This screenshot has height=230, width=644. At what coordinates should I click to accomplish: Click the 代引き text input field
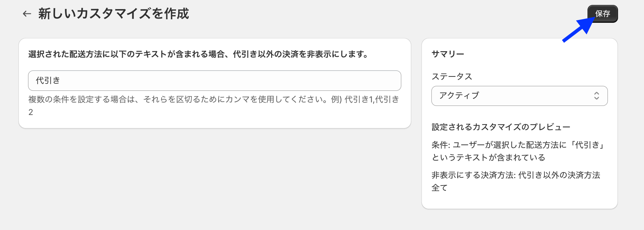214,81
